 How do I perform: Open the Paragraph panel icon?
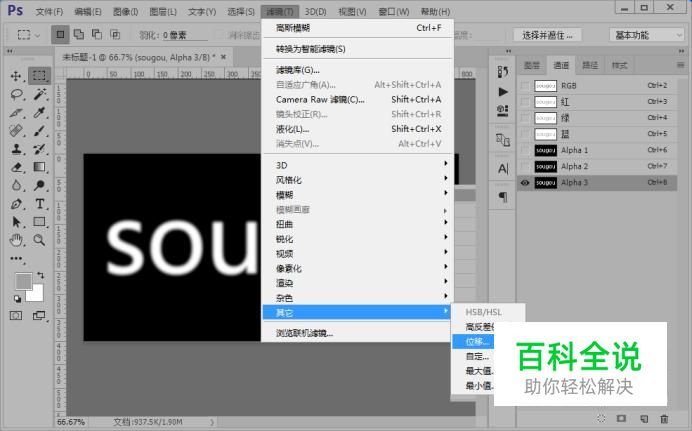[503, 197]
